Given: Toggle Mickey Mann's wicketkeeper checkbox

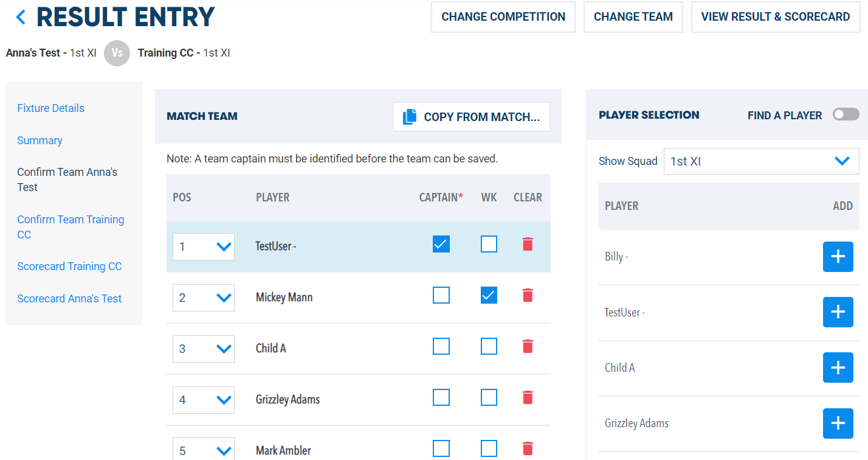Looking at the screenshot, I should [489, 294].
